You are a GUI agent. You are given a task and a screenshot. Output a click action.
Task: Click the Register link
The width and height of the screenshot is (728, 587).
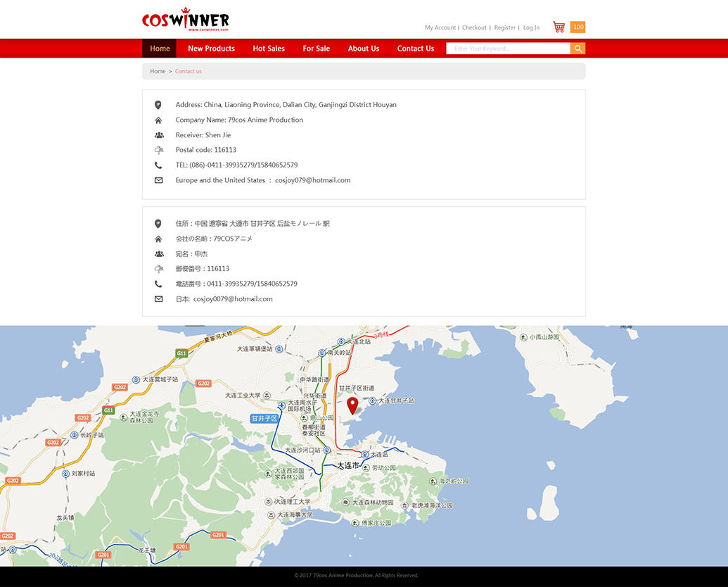[x=504, y=27]
